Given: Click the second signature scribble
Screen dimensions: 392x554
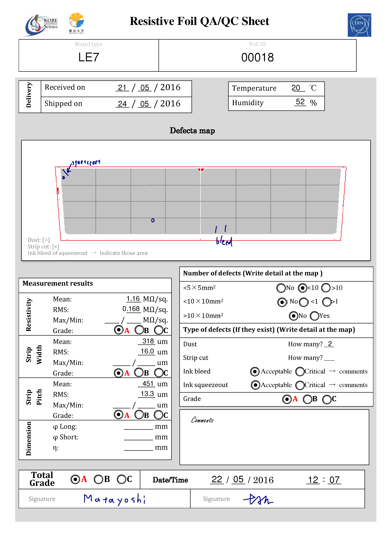Looking at the screenshot, I should (x=258, y=499).
